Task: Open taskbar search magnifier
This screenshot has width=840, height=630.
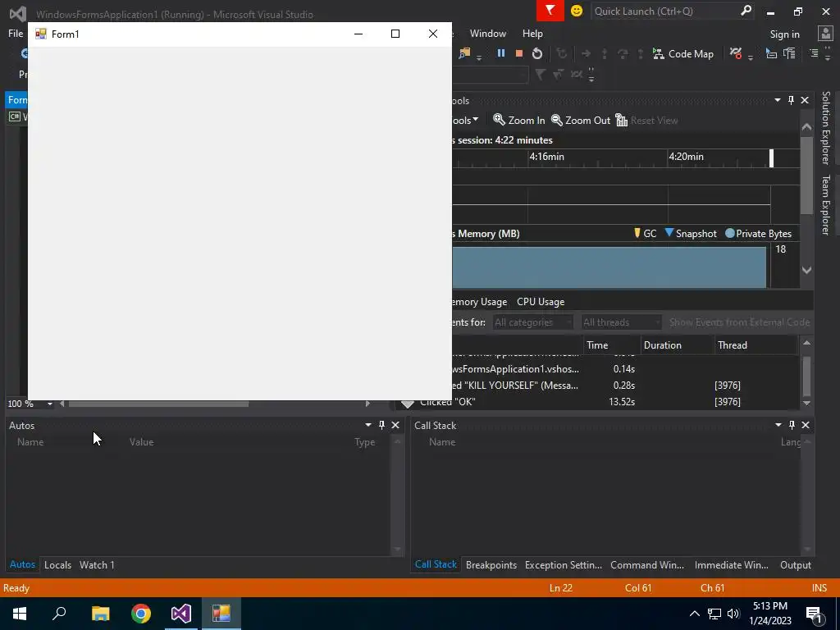Action: click(59, 614)
